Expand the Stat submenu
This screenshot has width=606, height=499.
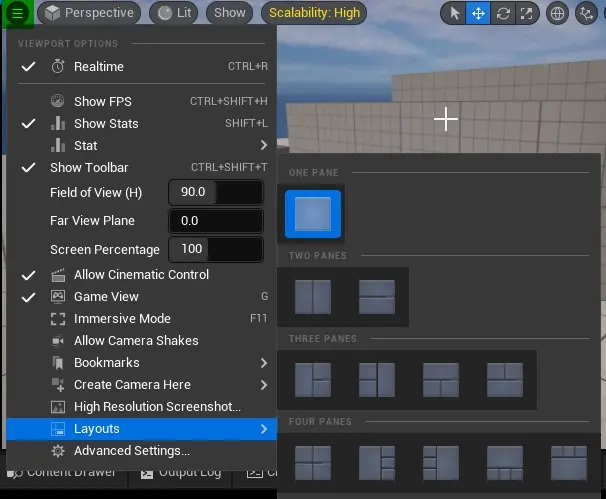pyautogui.click(x=141, y=146)
